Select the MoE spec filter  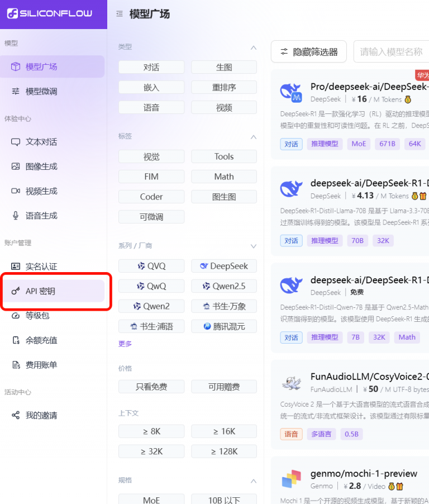click(151, 500)
